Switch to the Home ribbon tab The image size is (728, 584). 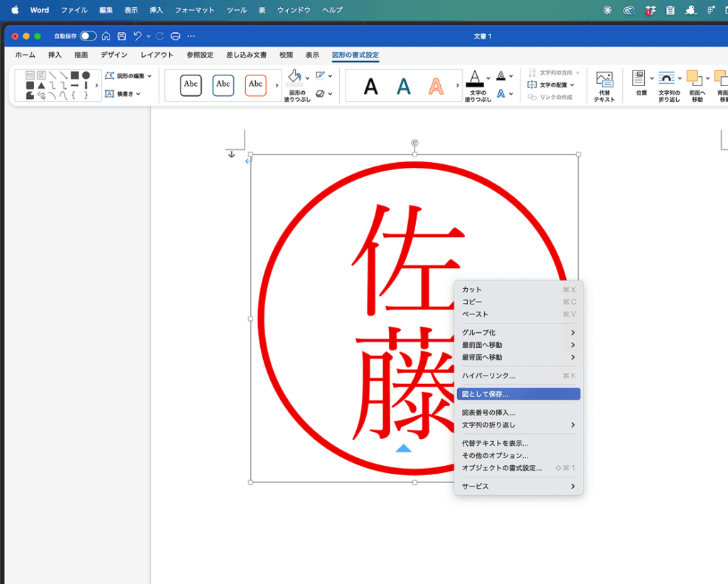pos(25,55)
